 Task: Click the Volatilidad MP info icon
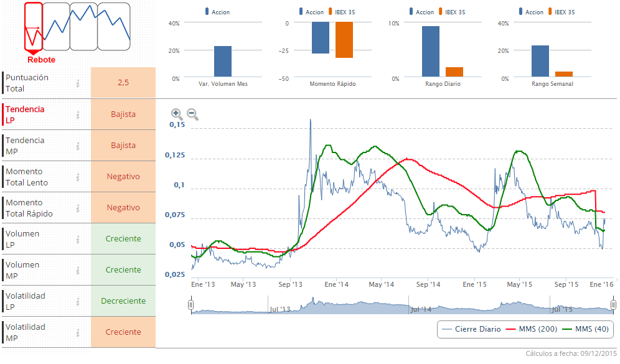(78, 332)
